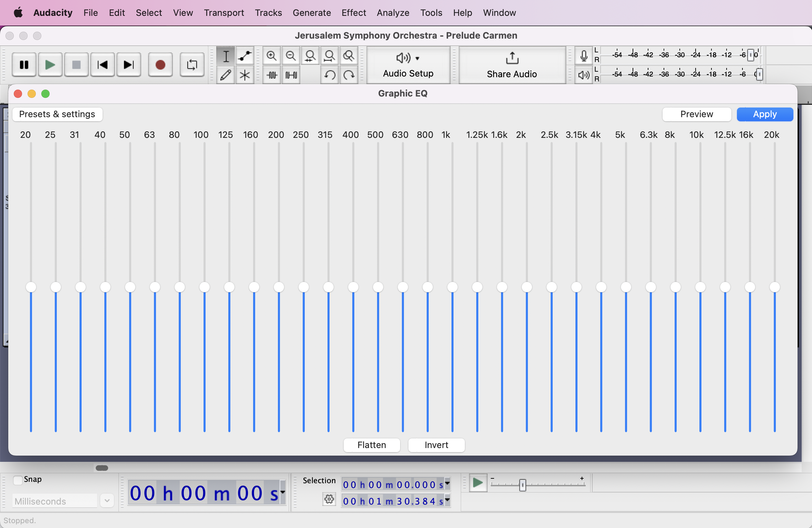
Task: Click the speaker playback meter icon
Action: tap(584, 74)
